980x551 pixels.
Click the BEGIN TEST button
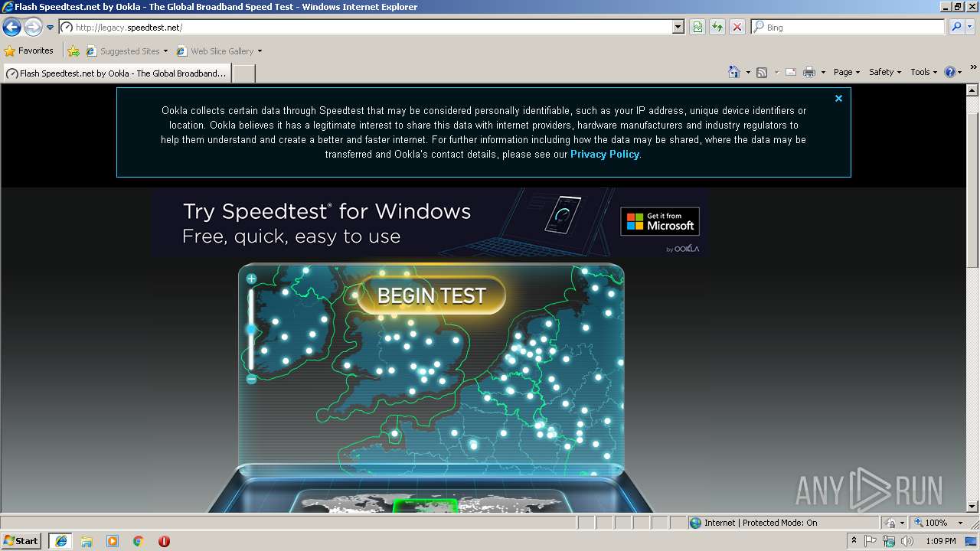pyautogui.click(x=431, y=295)
